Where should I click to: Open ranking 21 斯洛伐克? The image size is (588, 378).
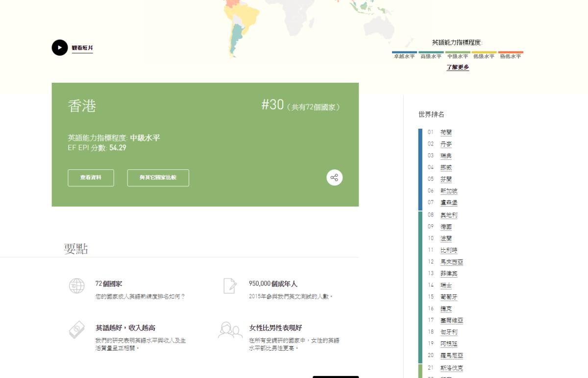point(452,368)
